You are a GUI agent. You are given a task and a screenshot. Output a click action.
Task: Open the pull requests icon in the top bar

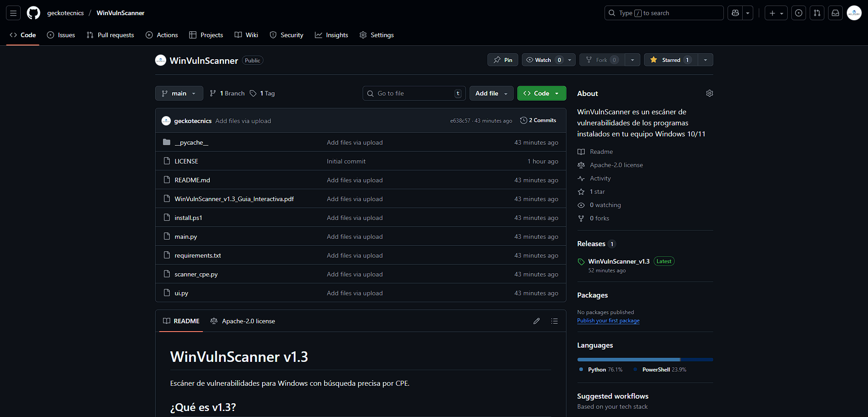(x=817, y=13)
